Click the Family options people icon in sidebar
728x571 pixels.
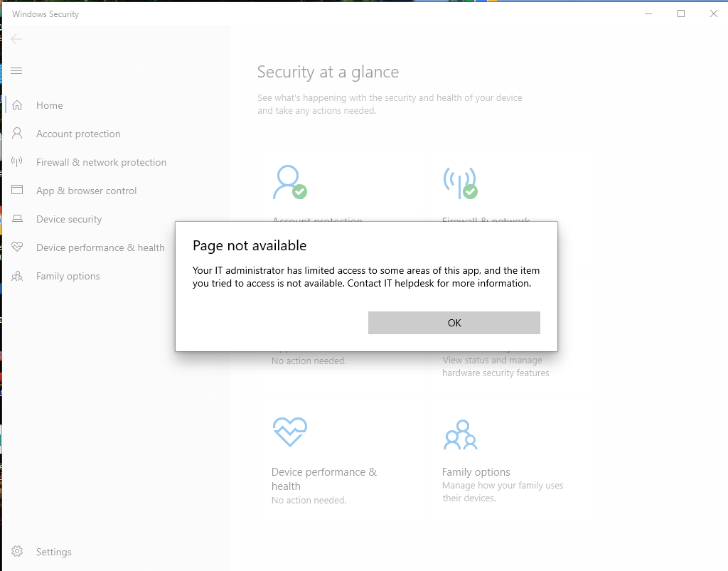[x=18, y=276]
